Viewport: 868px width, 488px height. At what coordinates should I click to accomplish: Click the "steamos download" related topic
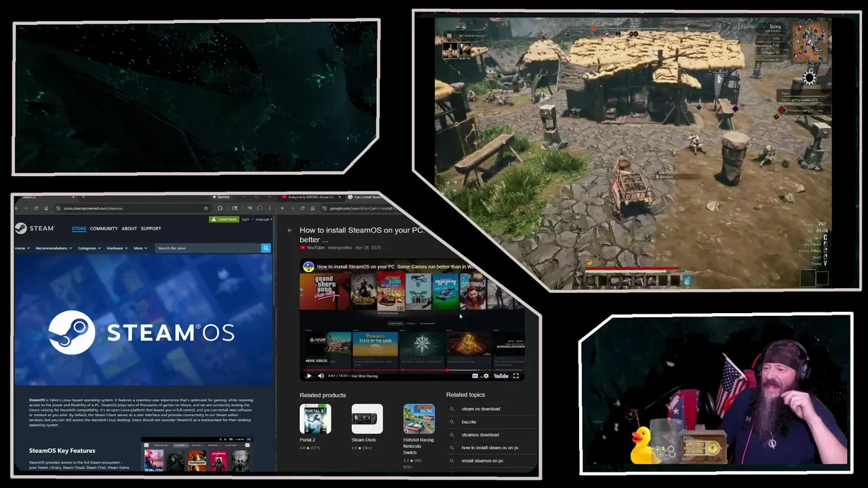point(480,434)
